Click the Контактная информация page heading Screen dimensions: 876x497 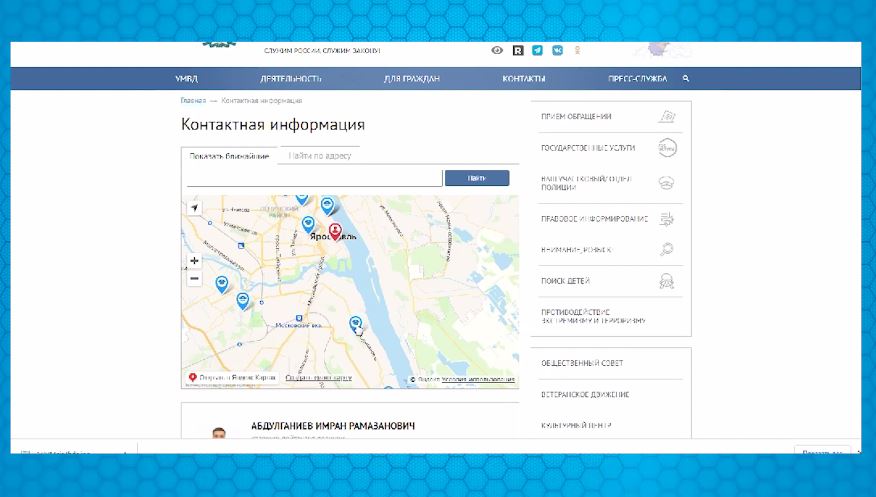(x=273, y=124)
